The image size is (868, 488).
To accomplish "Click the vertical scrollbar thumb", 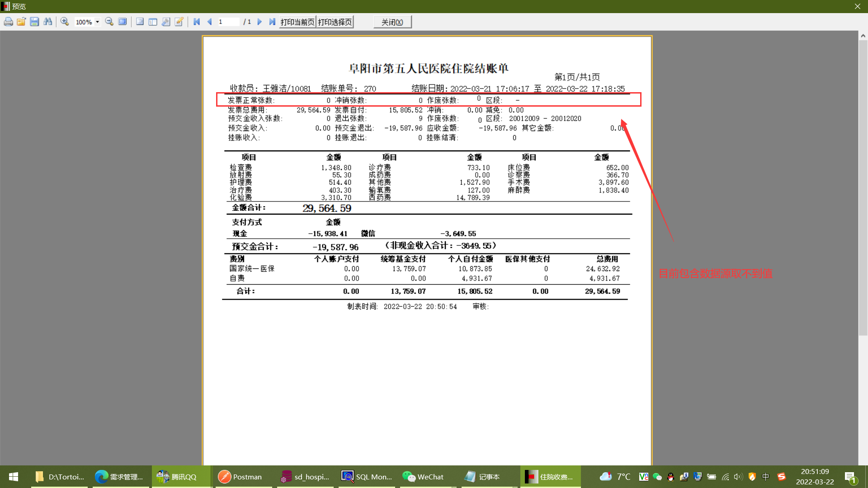I will [x=863, y=188].
